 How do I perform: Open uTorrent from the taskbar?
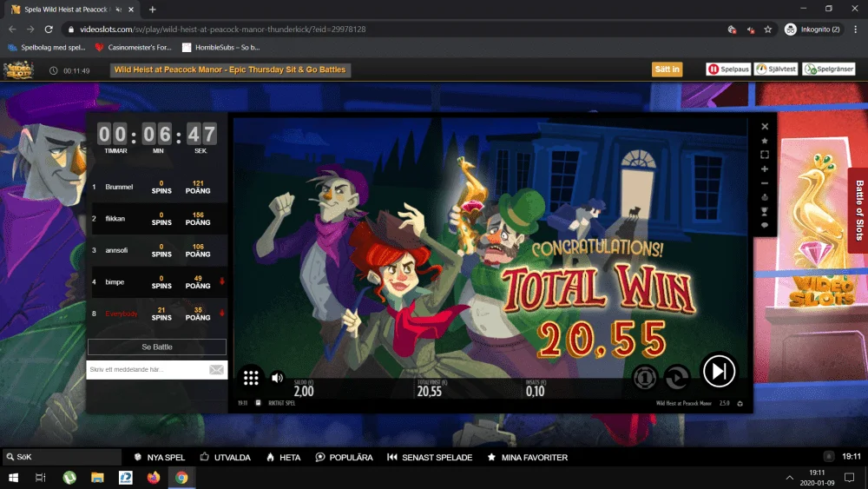pyautogui.click(x=69, y=478)
